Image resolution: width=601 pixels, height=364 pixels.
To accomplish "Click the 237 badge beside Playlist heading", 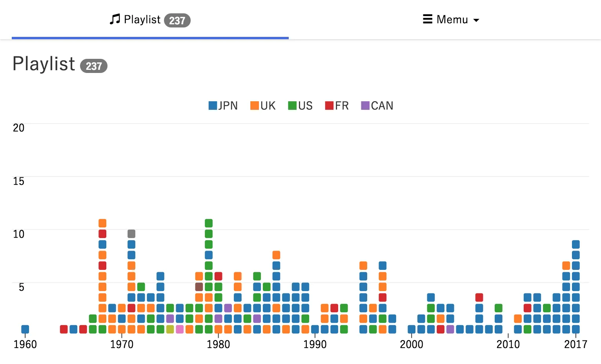I will click(x=94, y=66).
